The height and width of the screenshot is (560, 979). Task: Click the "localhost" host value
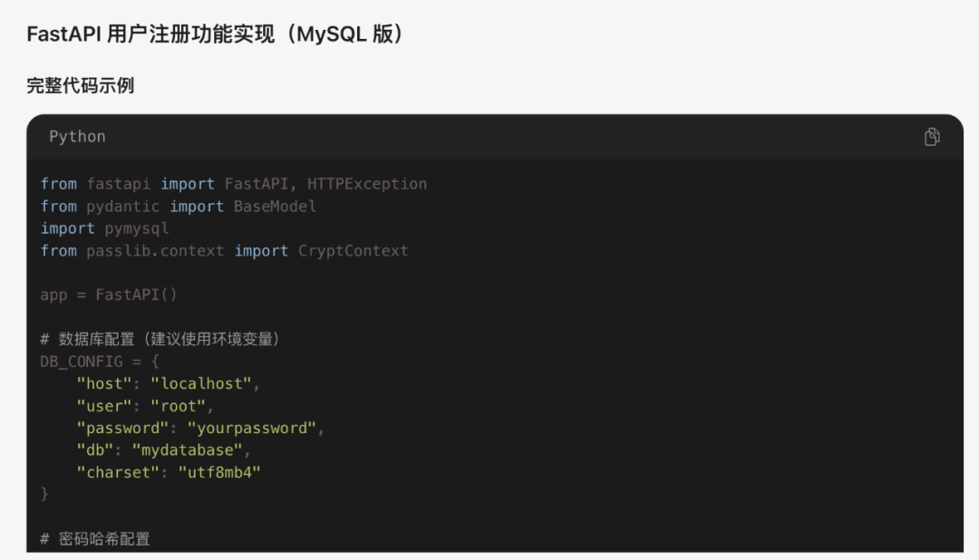[201, 384]
